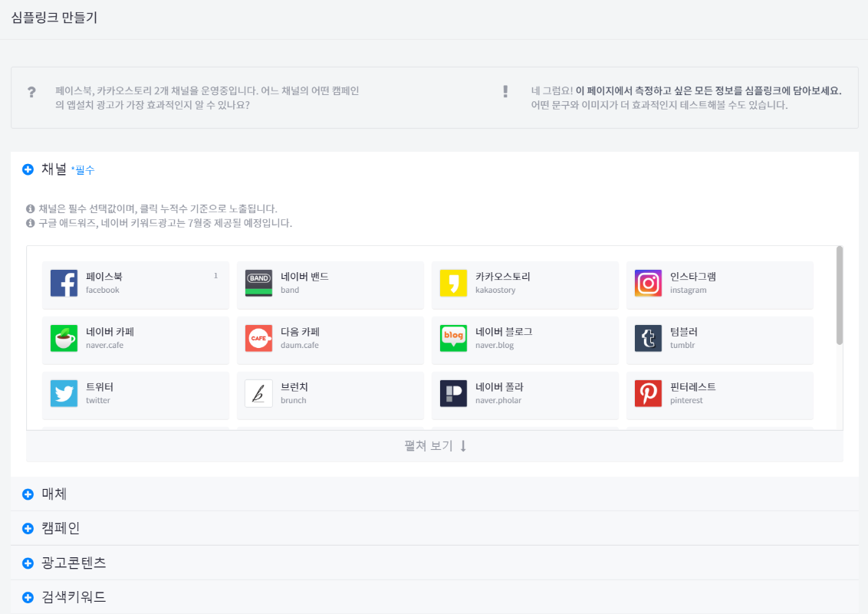Image resolution: width=868 pixels, height=614 pixels.
Task: Click the naver.blog subtitle text
Action: tap(495, 345)
